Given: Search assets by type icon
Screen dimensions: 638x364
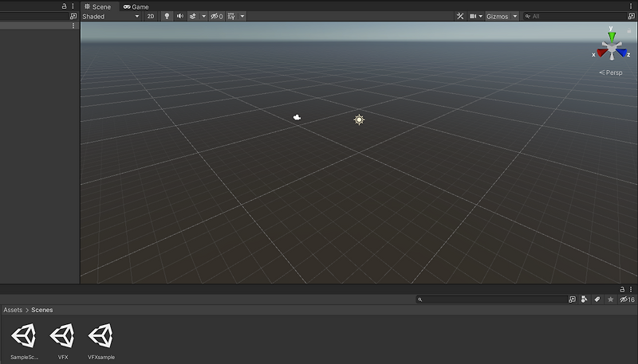Looking at the screenshot, I should (585, 299).
